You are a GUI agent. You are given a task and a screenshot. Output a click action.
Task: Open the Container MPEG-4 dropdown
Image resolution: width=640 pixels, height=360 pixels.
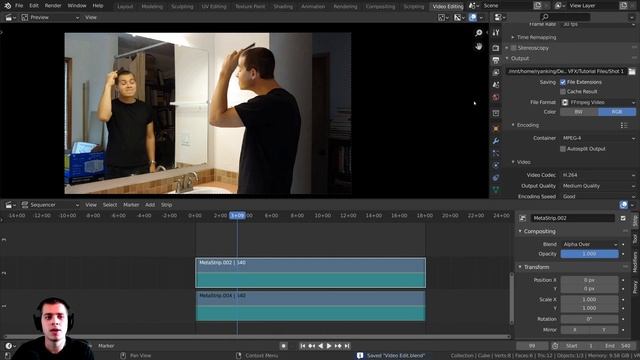(x=598, y=138)
